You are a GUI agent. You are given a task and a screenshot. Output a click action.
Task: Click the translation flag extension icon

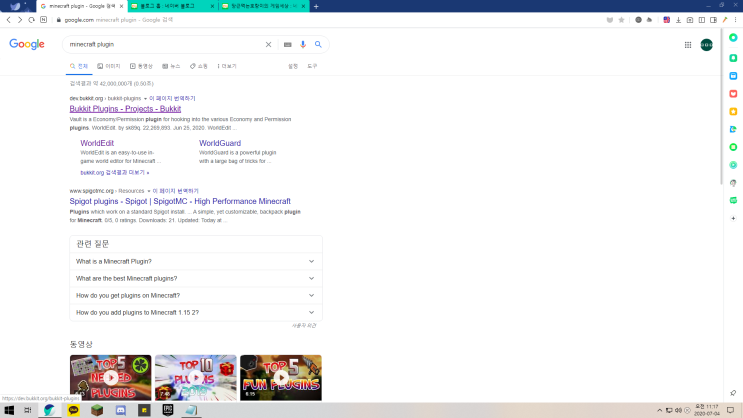pyautogui.click(x=667, y=20)
